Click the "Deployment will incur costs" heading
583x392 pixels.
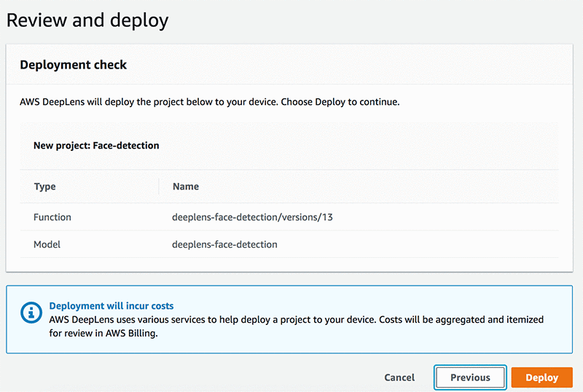pos(111,306)
